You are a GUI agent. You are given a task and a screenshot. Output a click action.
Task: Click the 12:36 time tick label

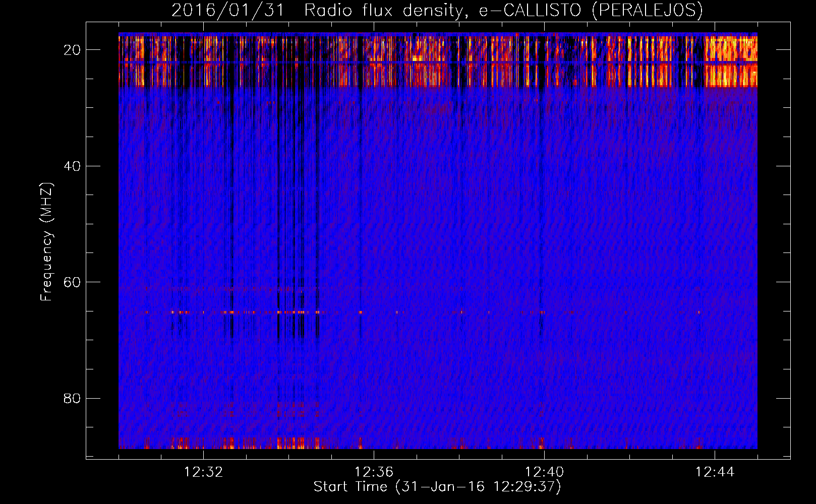pyautogui.click(x=374, y=472)
